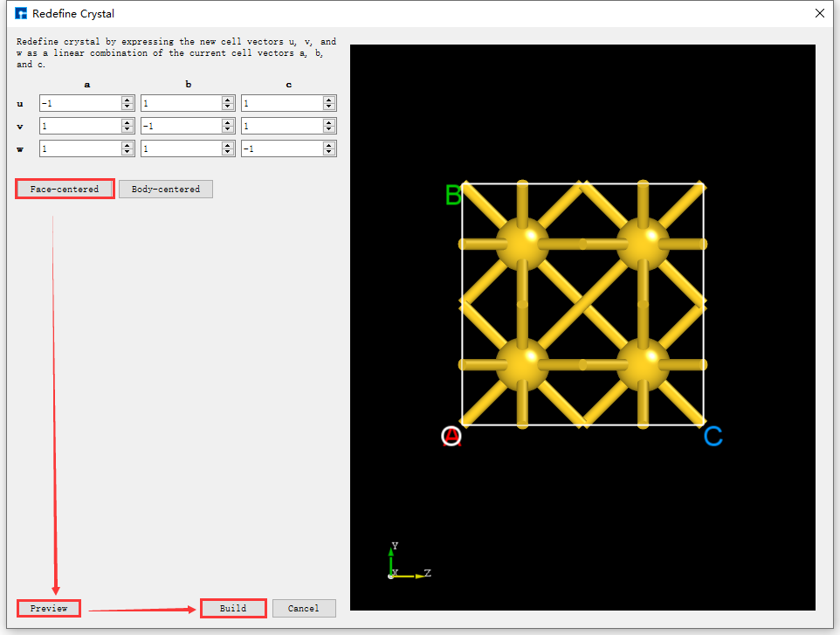Increase the v-c value with its up arrow
This screenshot has width=840, height=635.
point(328,121)
